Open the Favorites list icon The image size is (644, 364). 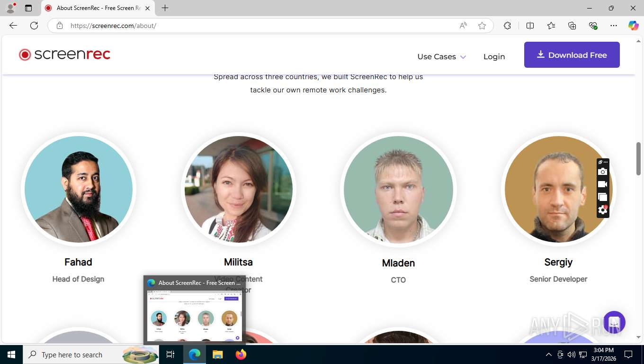pyautogui.click(x=551, y=26)
